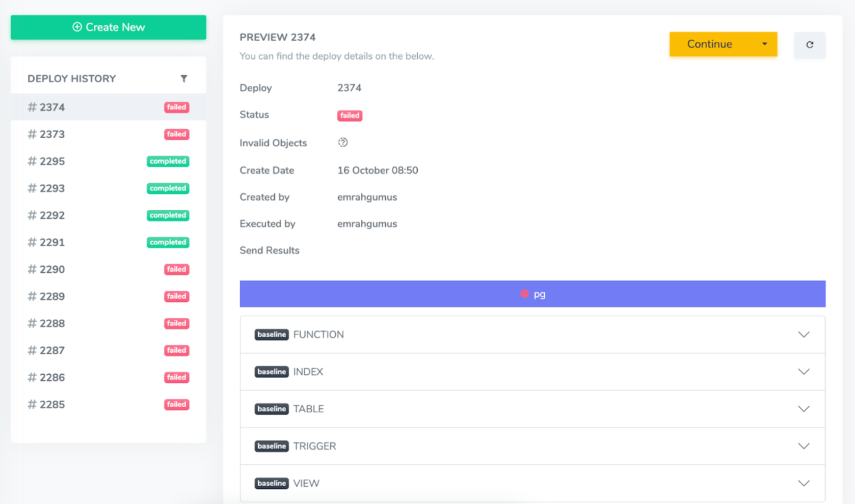The image size is (855, 504).
Task: Click the baseline badge next to FUNCTION
Action: coord(271,334)
